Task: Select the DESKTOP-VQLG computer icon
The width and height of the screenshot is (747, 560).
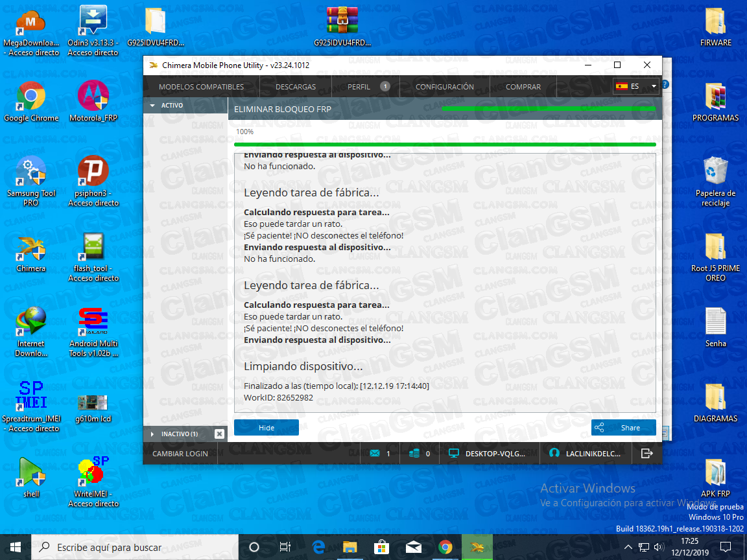Action: point(454,453)
